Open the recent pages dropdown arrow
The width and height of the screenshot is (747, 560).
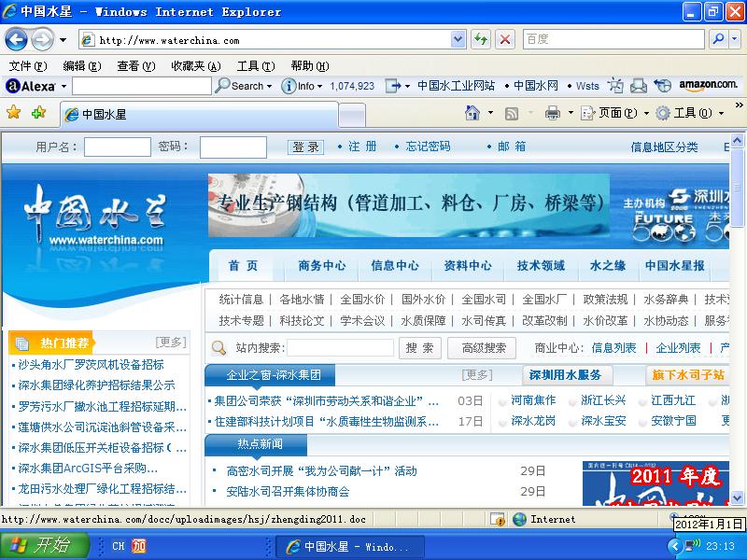point(63,40)
